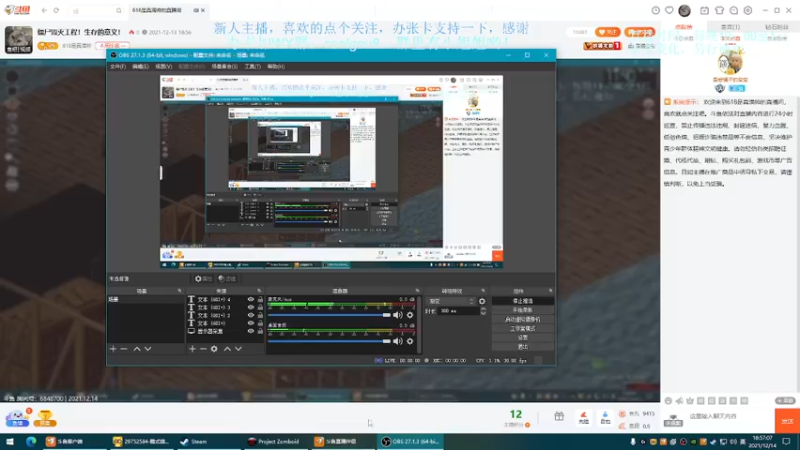Image resolution: width=800 pixels, height=450 pixels.
Task: Pop out the Controls dock panel
Action: click(x=551, y=291)
